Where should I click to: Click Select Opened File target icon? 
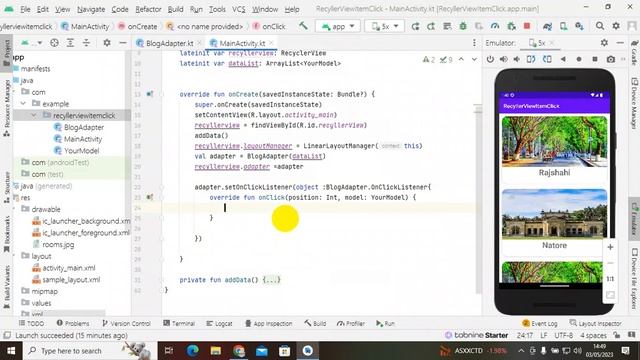(x=54, y=42)
